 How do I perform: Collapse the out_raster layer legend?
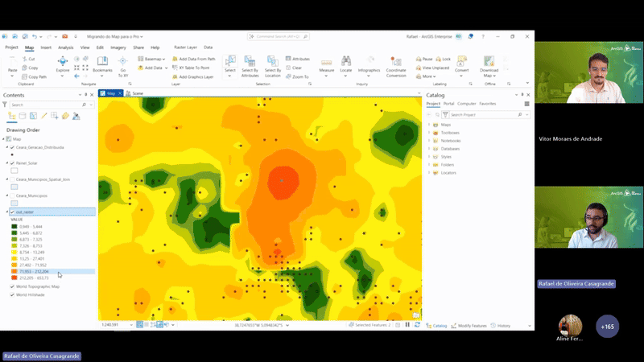coord(7,212)
